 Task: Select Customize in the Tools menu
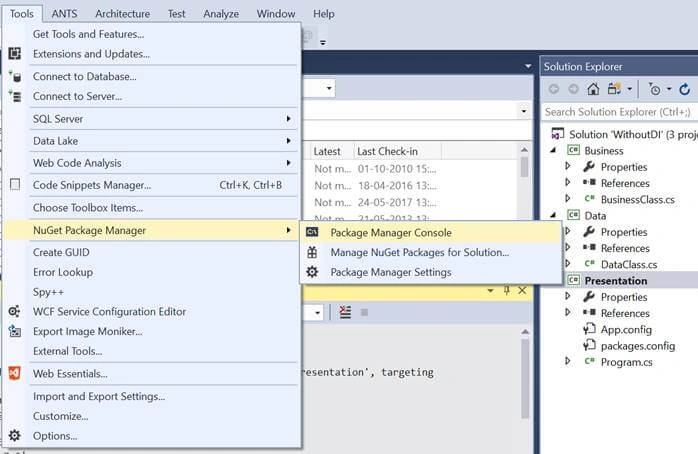coord(150,416)
